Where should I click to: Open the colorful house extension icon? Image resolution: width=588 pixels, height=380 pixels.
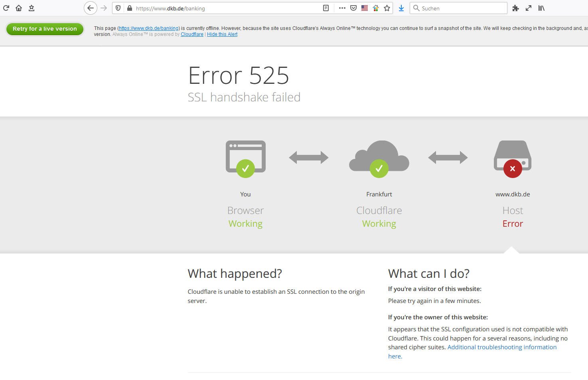(x=376, y=8)
